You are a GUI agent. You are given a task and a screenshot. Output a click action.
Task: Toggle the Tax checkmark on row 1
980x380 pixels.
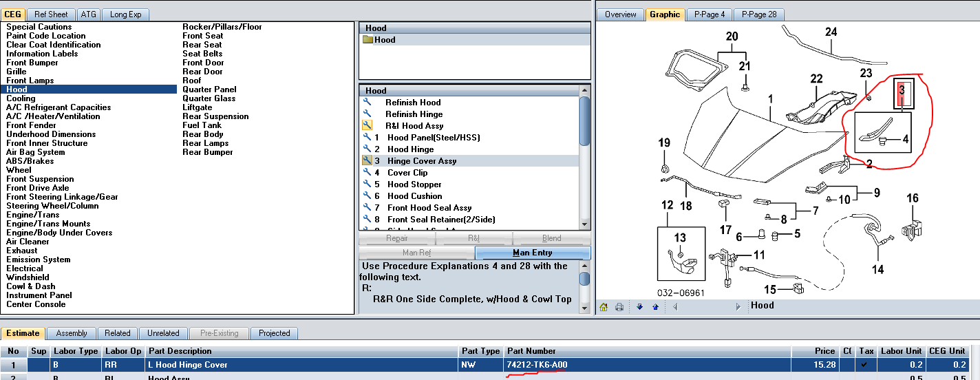point(864,364)
